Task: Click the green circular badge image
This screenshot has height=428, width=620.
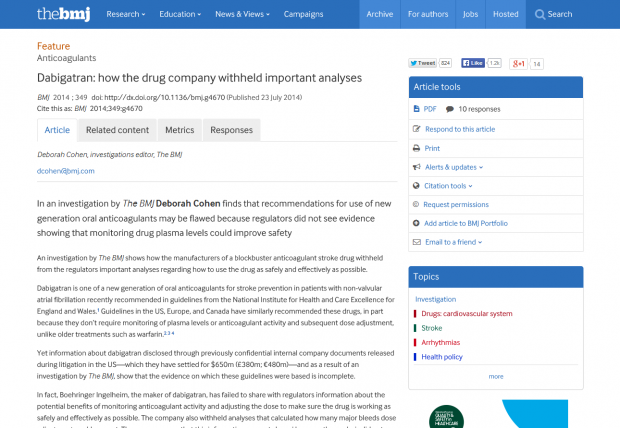Action: 446,417
